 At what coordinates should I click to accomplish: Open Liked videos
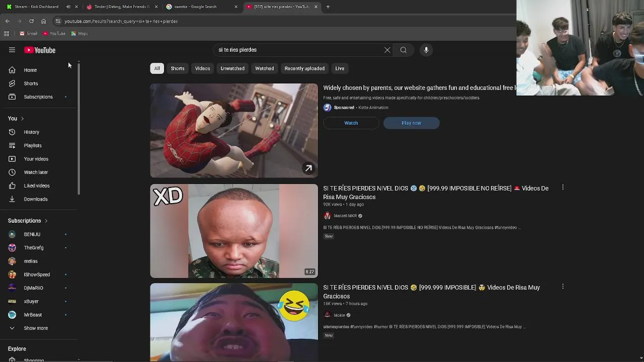(x=39, y=186)
